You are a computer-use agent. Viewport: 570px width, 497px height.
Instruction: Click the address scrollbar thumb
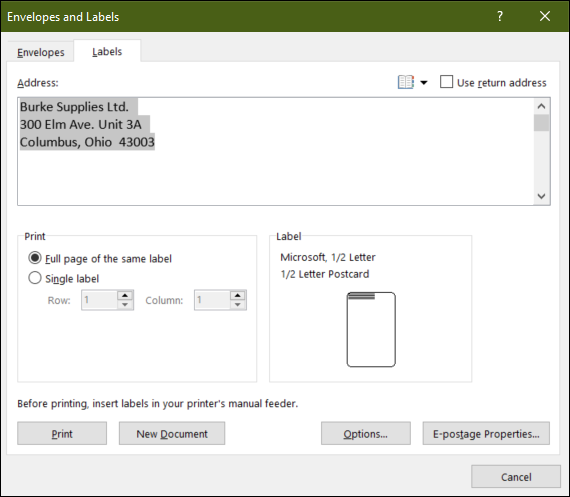click(541, 123)
